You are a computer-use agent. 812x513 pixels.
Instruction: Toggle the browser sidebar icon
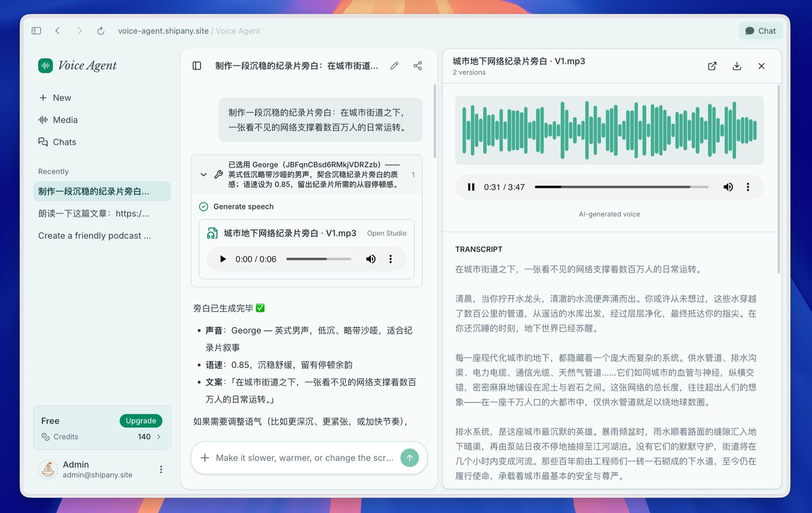click(x=36, y=31)
